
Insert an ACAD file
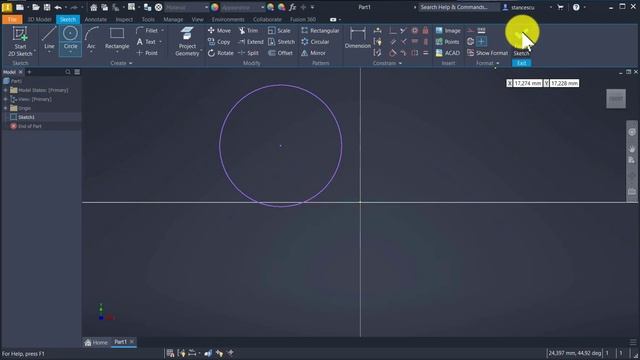coord(448,53)
